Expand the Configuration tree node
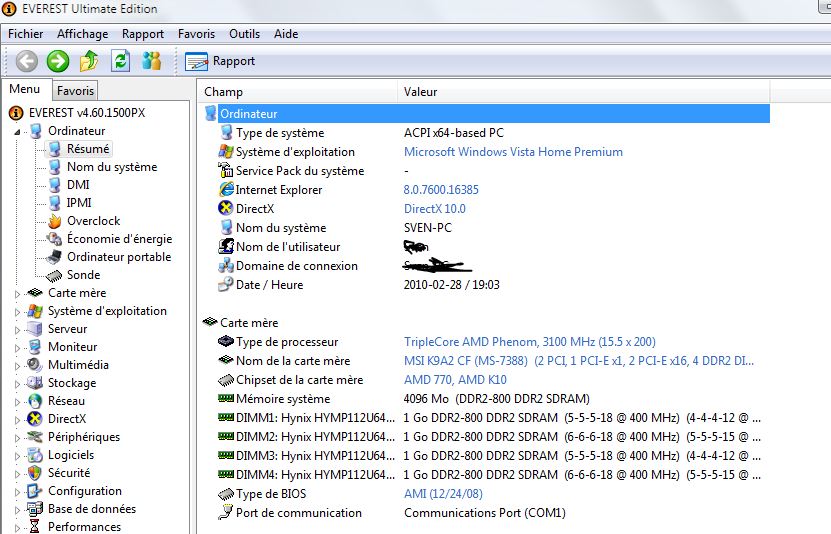Screen dimensions: 831x534 (17, 492)
